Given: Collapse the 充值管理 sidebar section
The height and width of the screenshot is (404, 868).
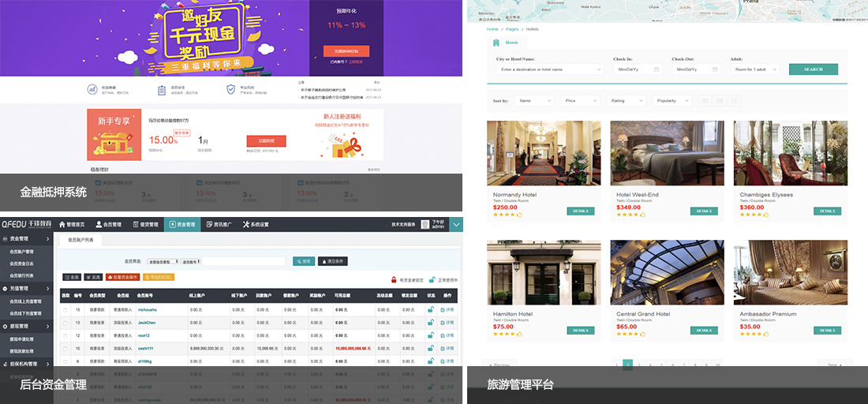Looking at the screenshot, I should pyautogui.click(x=27, y=288).
